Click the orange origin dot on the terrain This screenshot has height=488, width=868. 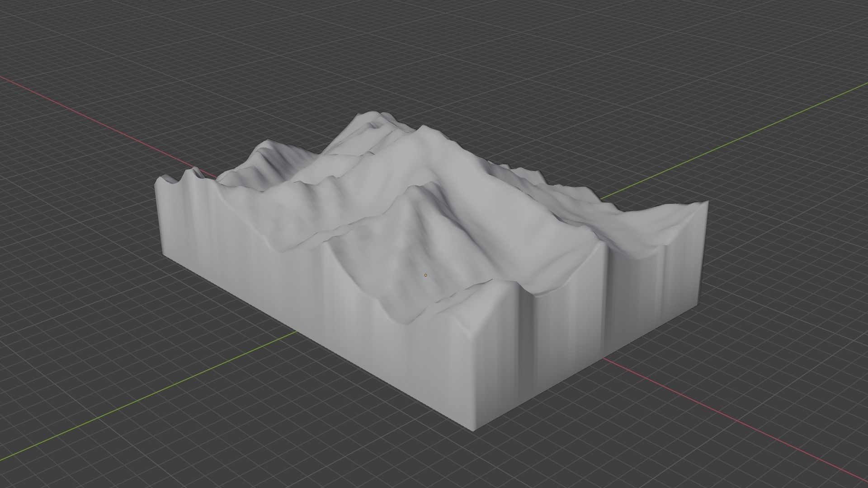click(425, 275)
